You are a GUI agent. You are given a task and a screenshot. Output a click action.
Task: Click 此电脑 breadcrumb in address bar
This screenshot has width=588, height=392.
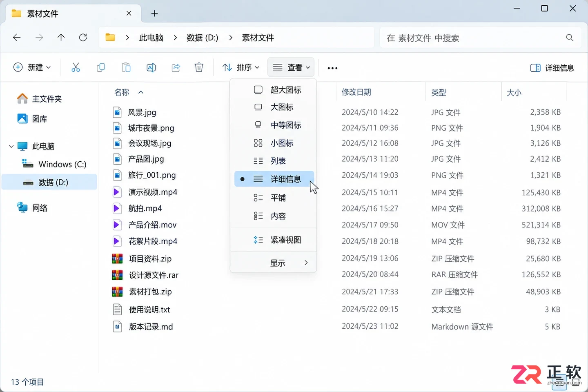(x=151, y=38)
